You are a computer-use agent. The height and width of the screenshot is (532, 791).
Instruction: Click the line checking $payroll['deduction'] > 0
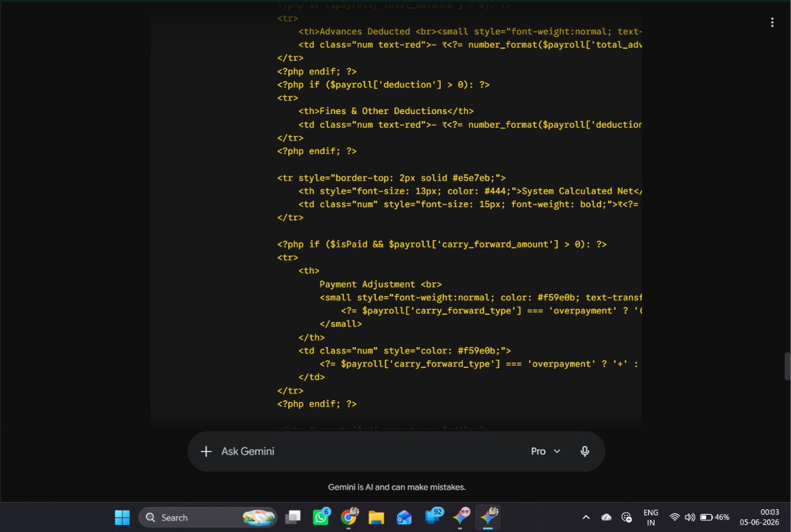click(x=384, y=84)
